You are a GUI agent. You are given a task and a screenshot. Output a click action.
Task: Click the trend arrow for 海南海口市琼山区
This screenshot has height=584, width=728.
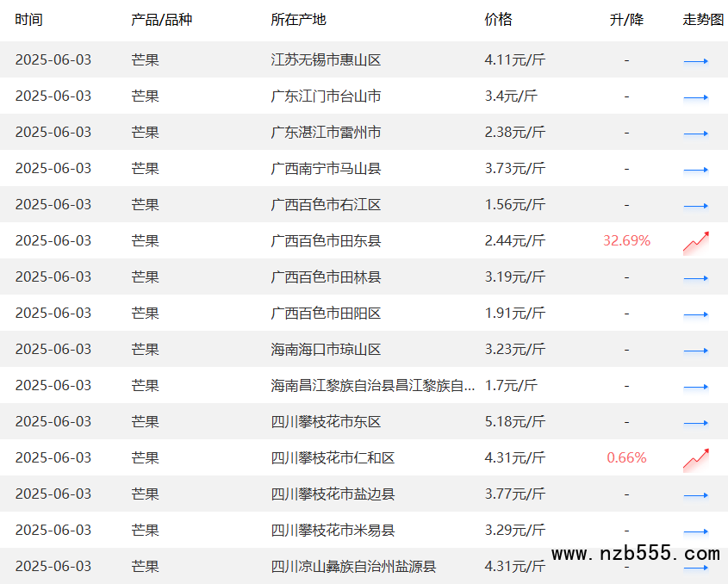click(x=695, y=351)
